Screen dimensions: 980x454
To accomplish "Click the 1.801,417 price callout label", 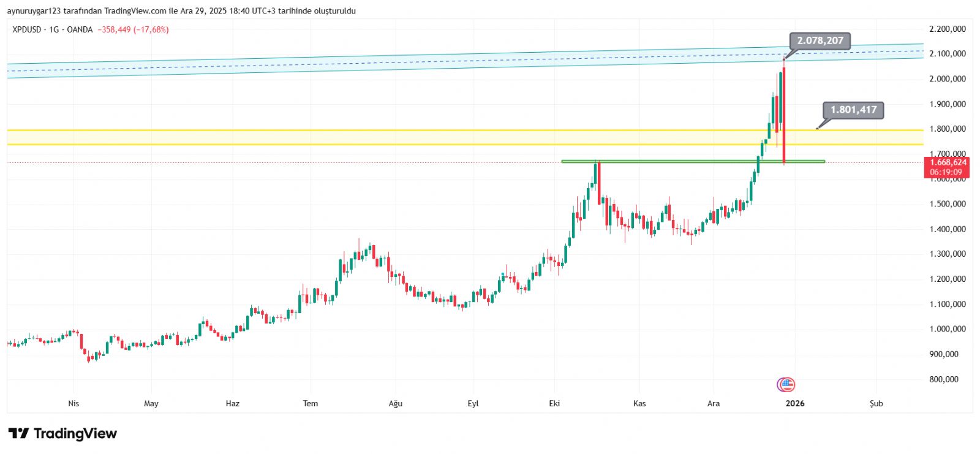I will (x=853, y=110).
